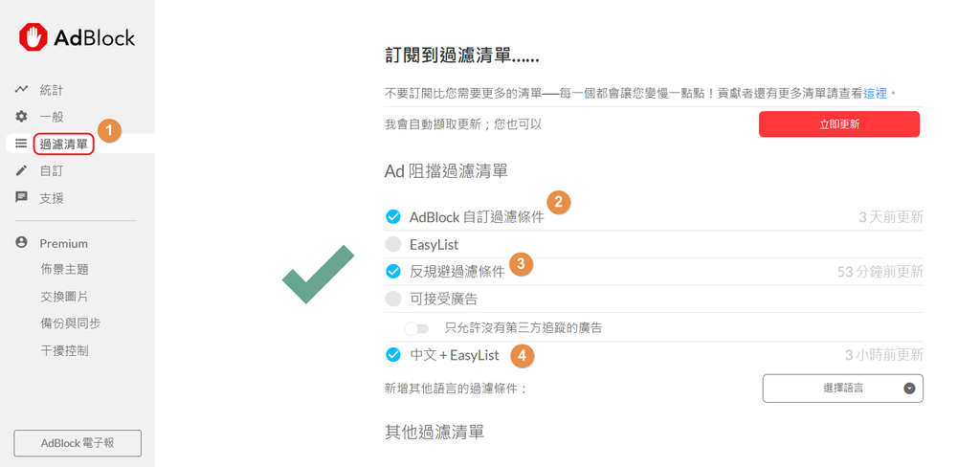Select the 過濾清單 list icon
This screenshot has width=980, height=467.
21,144
